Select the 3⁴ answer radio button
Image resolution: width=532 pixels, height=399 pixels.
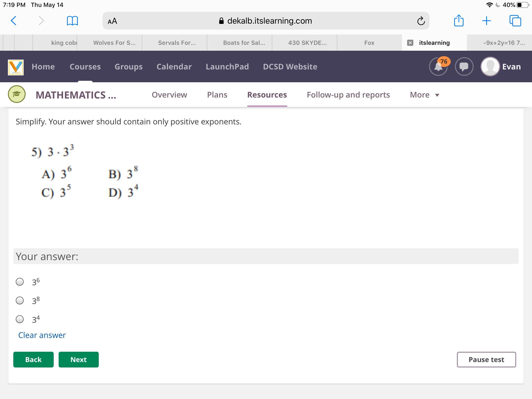[20, 319]
